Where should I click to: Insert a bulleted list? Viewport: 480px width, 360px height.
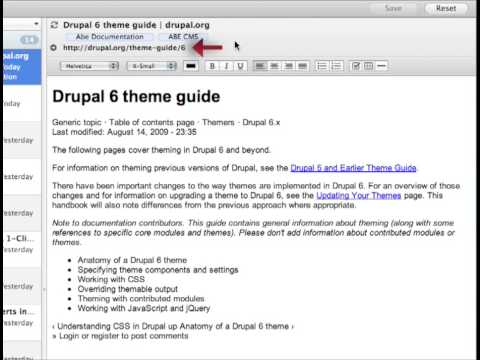click(322, 66)
